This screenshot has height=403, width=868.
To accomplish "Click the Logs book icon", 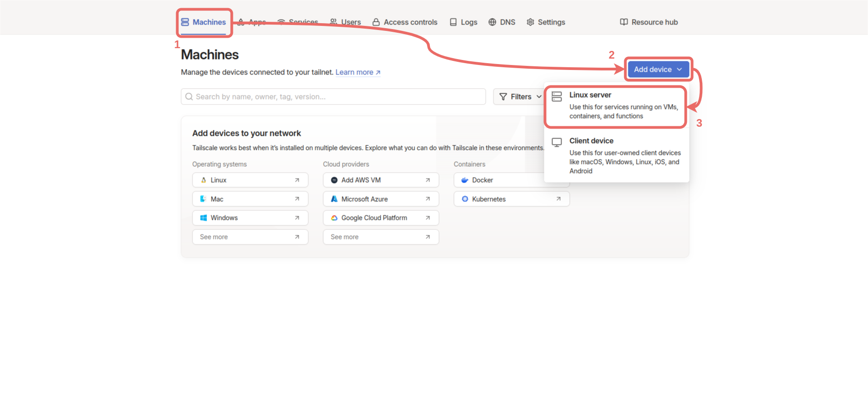I will (453, 22).
